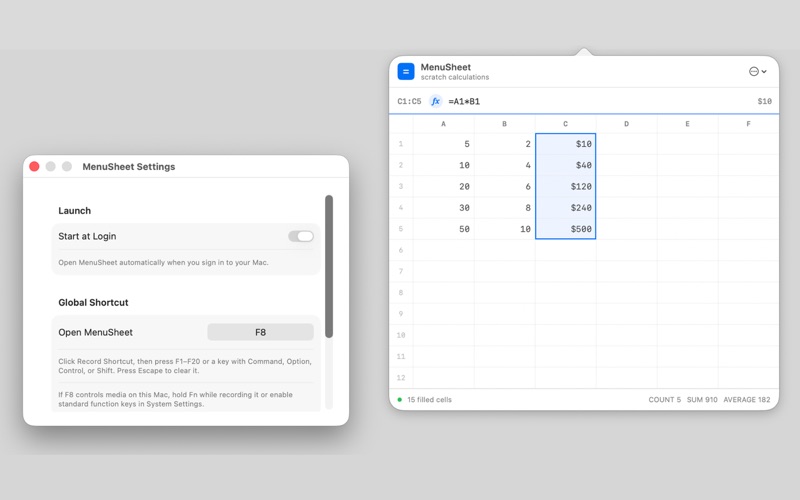Click cell C2 showing $40
This screenshot has height=500, width=800.
pyautogui.click(x=565, y=165)
